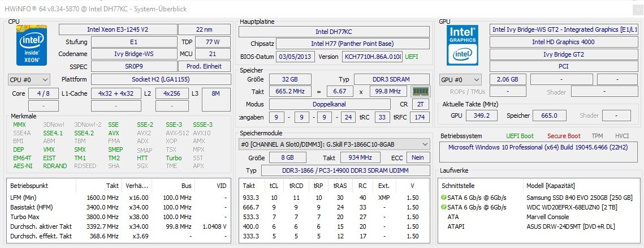Click the Prod. Einheit field
644x248 pixels.
204,66
